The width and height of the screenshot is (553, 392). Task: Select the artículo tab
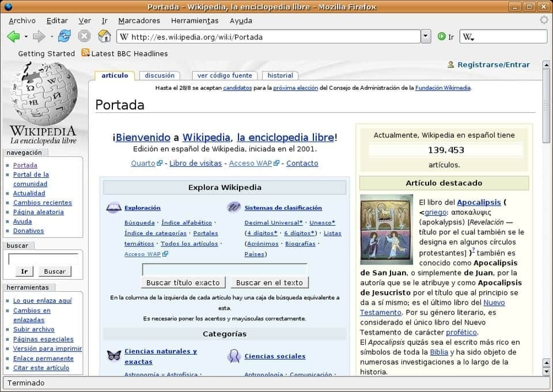[x=115, y=75]
